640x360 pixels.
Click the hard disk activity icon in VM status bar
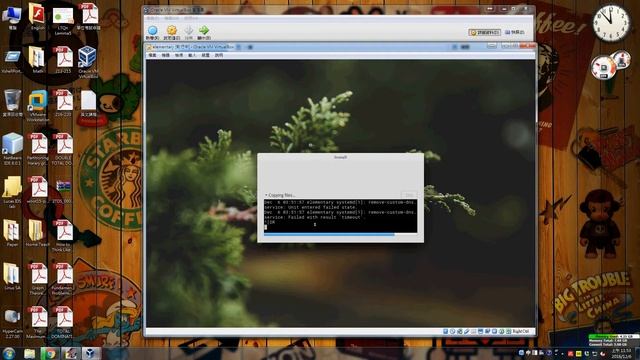click(x=446, y=331)
